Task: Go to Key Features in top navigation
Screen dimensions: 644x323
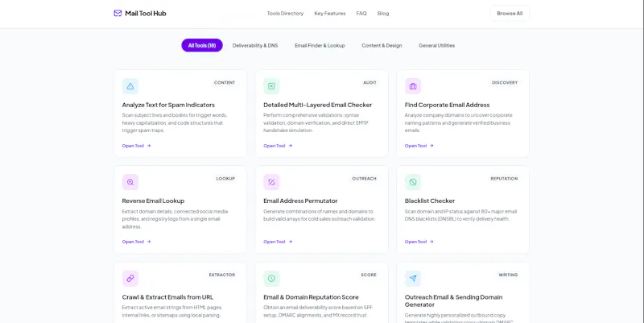Action: click(x=330, y=14)
